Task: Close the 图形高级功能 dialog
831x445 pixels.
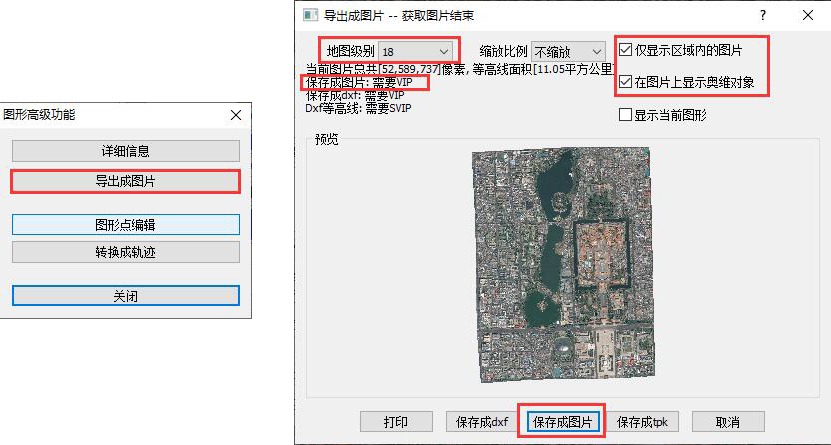Action: click(125, 296)
